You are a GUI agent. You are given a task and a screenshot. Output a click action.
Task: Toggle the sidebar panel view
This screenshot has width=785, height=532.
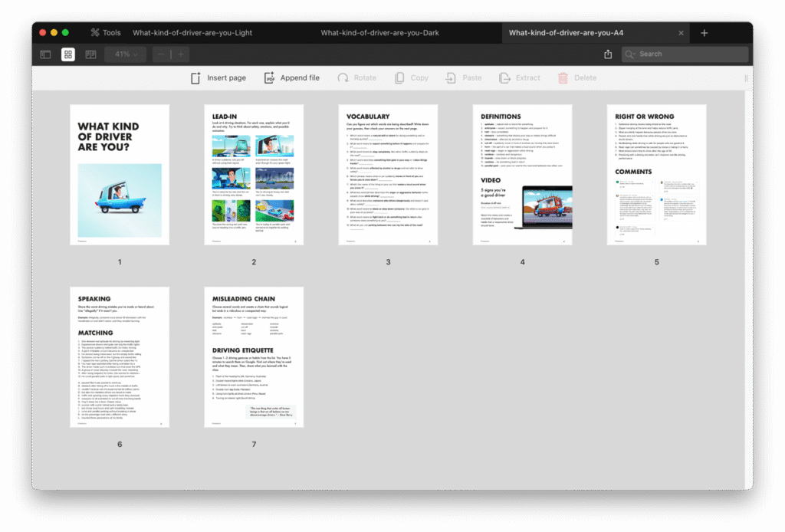pos(45,54)
